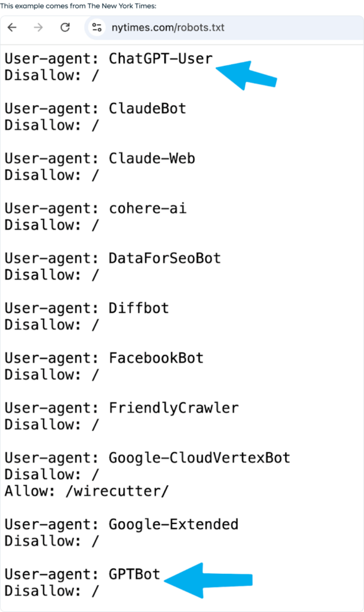Click the browser forward arrow
Image resolution: width=364 pixels, height=612 pixels.
38,27
